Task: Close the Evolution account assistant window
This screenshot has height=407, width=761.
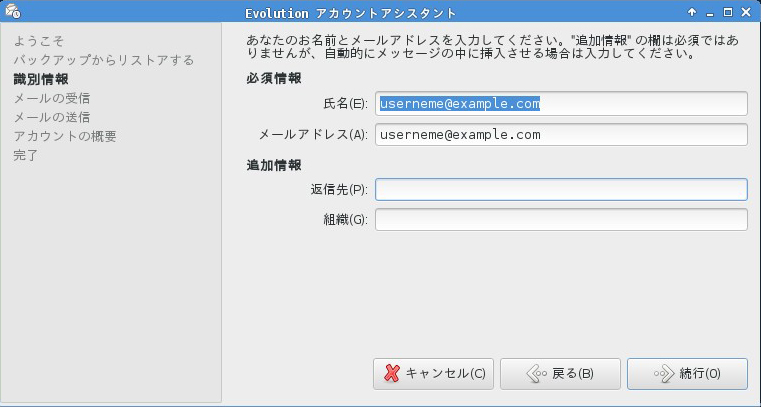Action: click(746, 12)
